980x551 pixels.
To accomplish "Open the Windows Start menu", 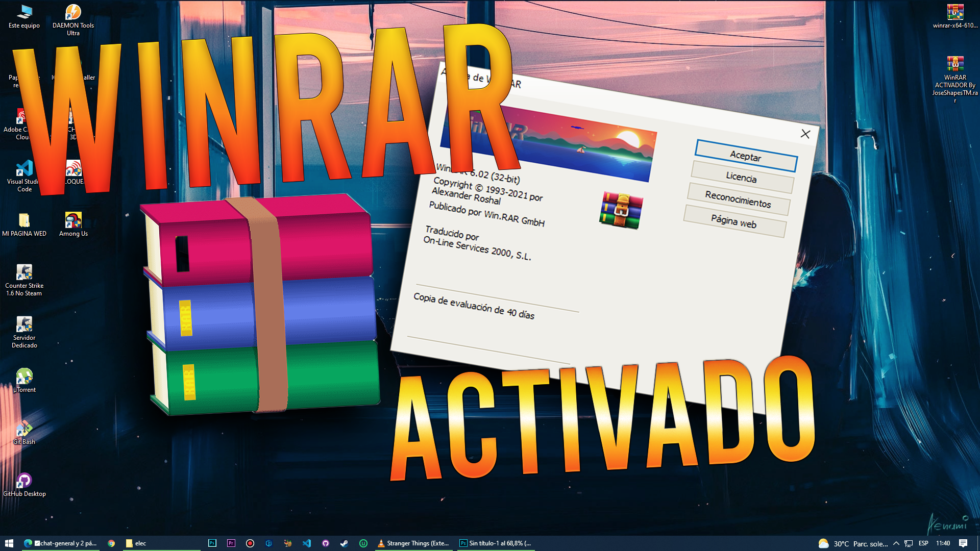I will click(9, 543).
